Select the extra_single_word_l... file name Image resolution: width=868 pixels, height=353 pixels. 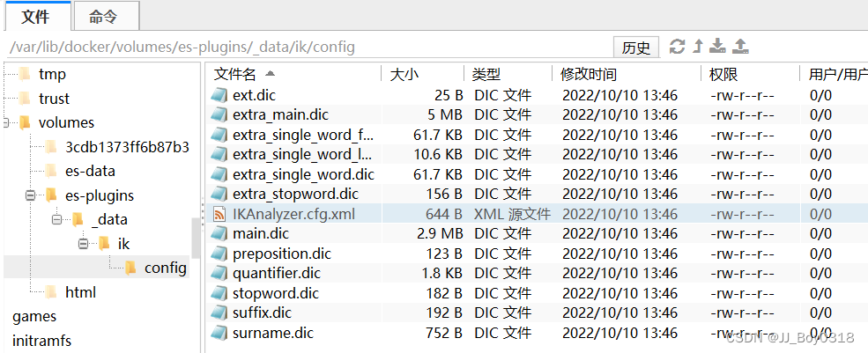coord(302,155)
